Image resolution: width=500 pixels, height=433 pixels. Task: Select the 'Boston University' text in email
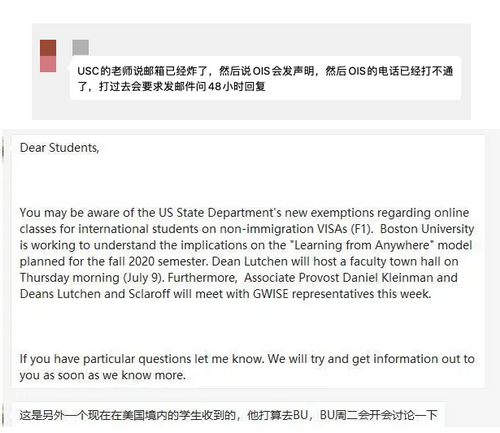pos(427,229)
